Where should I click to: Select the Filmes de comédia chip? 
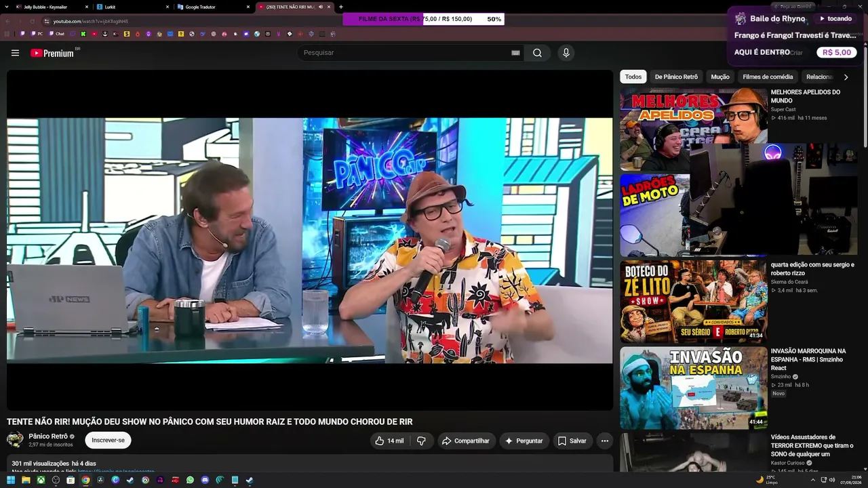[768, 77]
